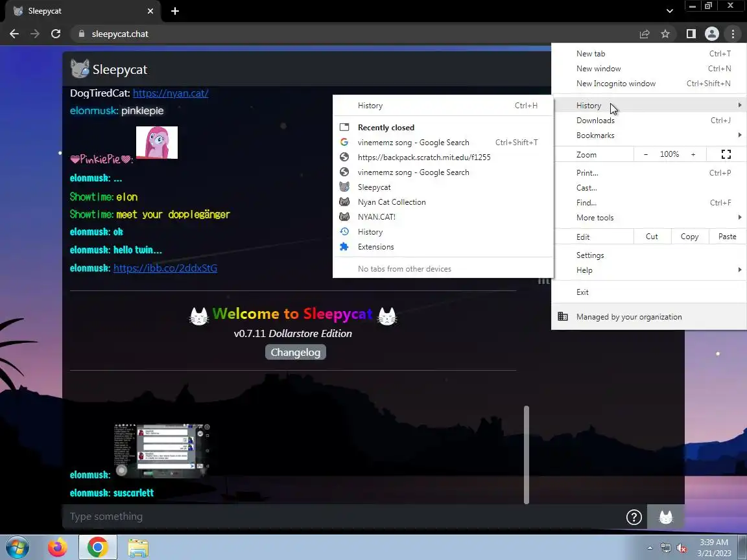Reopen recently closed Sleepycat entry

point(443,187)
